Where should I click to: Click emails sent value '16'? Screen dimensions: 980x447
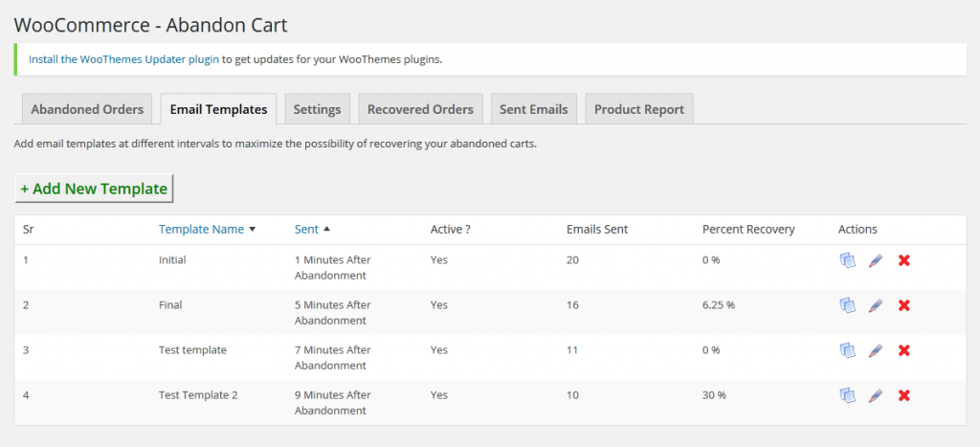tap(572, 305)
